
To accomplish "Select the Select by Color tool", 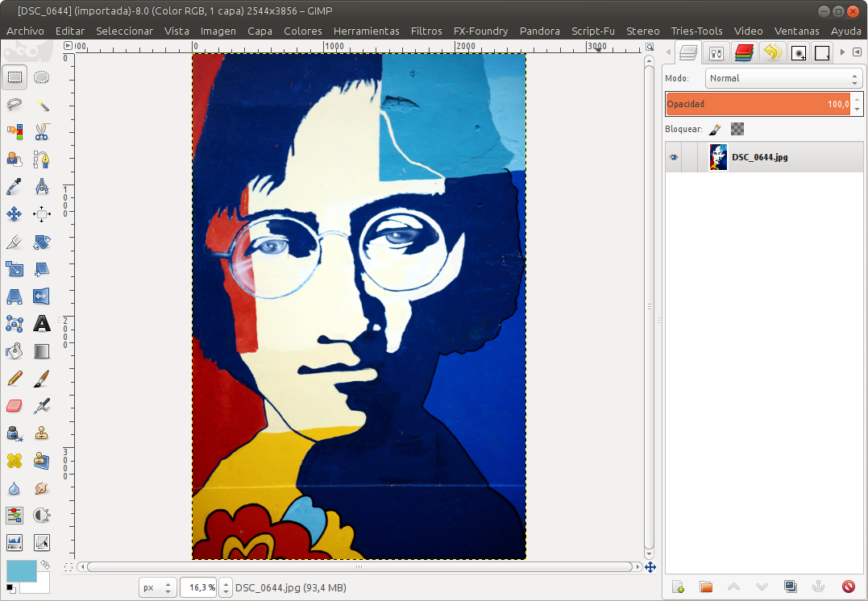I will [15, 131].
